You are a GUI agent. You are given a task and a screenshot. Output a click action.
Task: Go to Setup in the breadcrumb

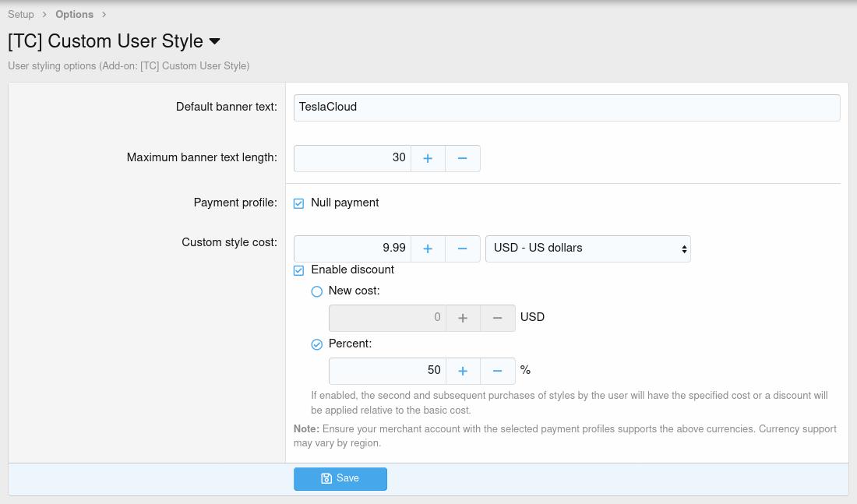click(x=21, y=14)
